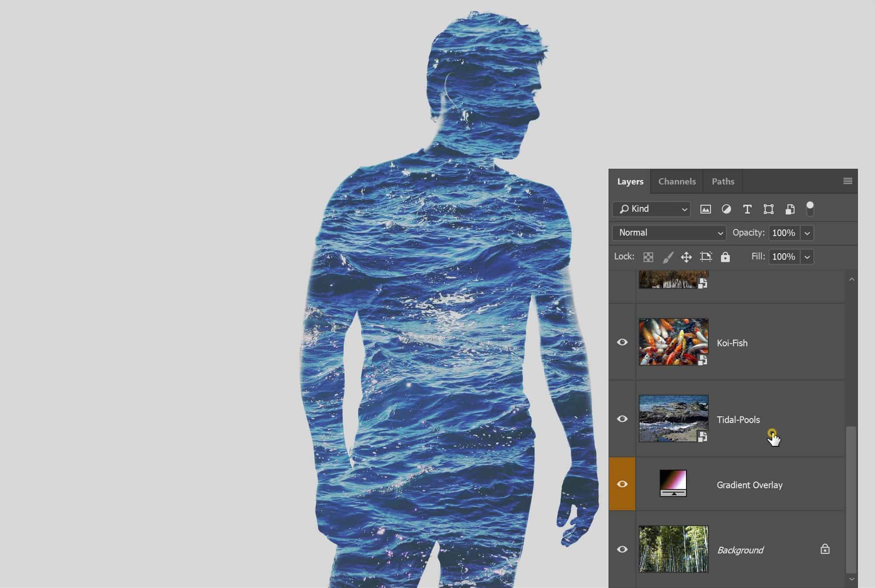
Task: Filter layers by shape layer icon
Action: (769, 209)
